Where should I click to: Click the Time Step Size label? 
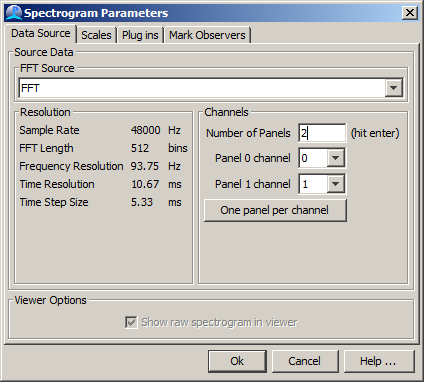tap(54, 202)
